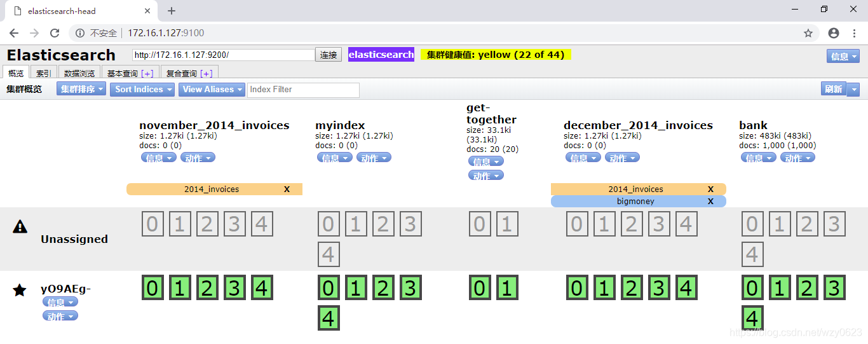Click the Index Filter input field
Image resolution: width=868 pixels, height=344 pixels.
click(303, 90)
